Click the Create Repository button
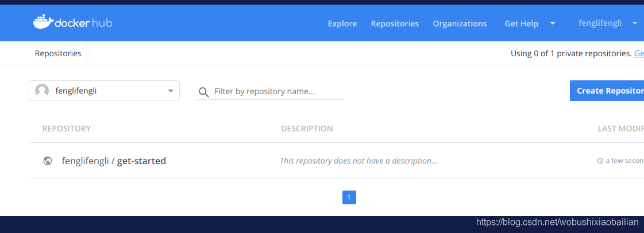This screenshot has width=644, height=233. pos(607,91)
